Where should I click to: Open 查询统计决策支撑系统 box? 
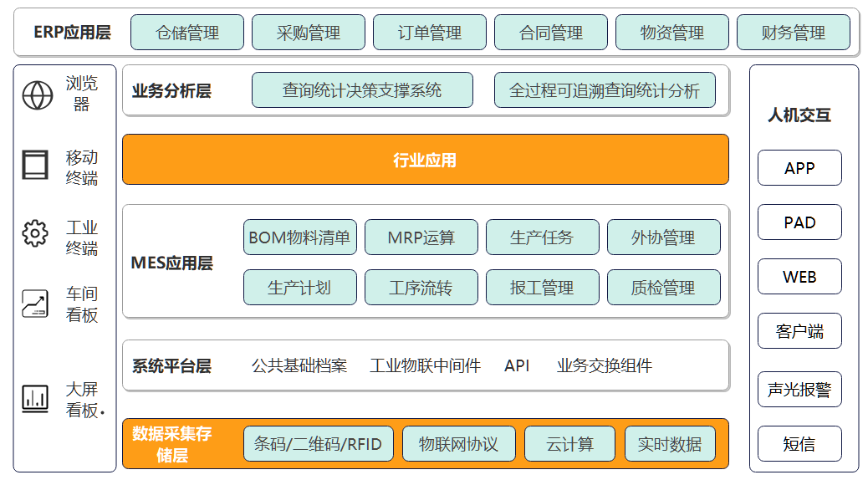tap(362, 90)
